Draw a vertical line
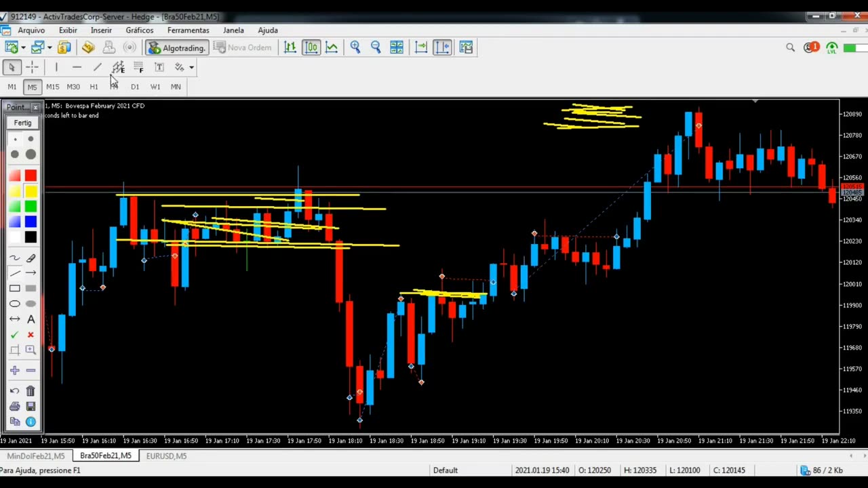The height and width of the screenshot is (488, 868). pyautogui.click(x=56, y=67)
